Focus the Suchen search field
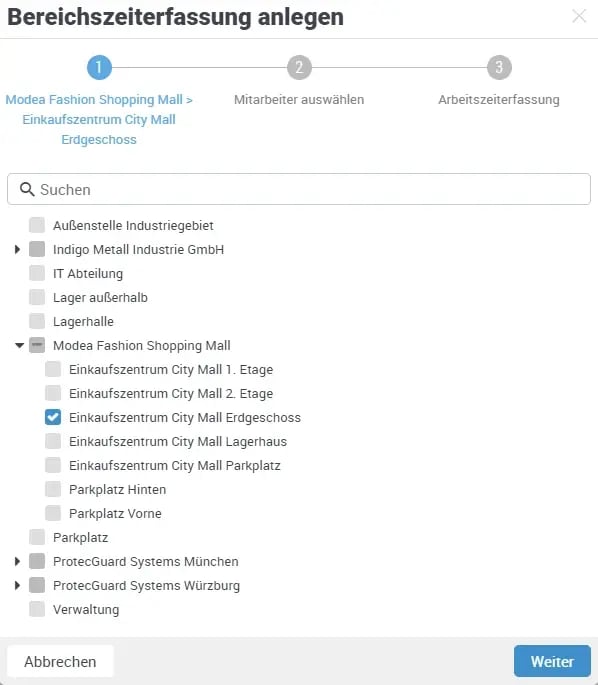Image resolution: width=598 pixels, height=685 pixels. [299, 189]
